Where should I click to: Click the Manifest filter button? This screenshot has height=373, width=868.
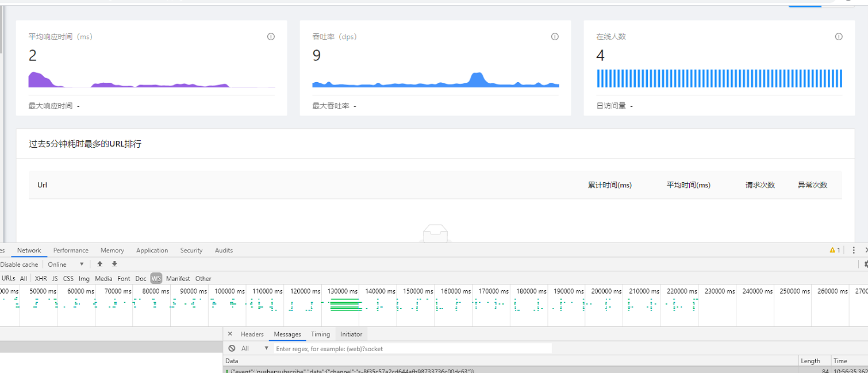pyautogui.click(x=178, y=279)
